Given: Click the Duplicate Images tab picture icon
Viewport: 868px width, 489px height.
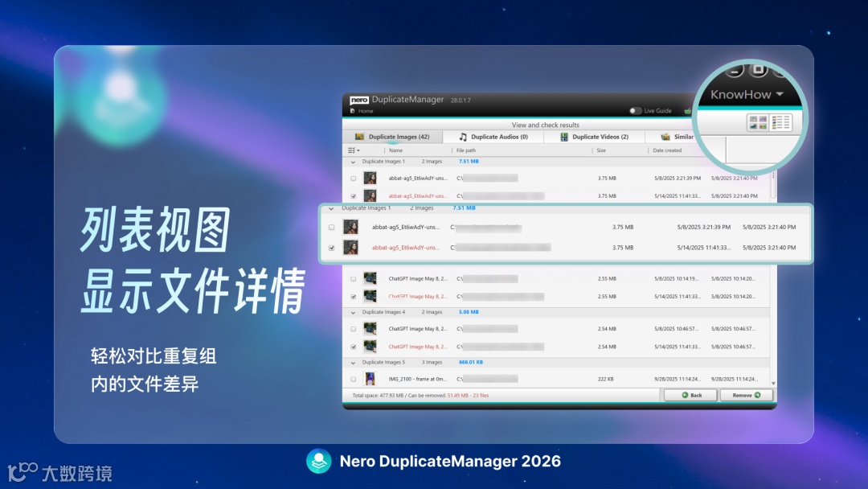Looking at the screenshot, I should (x=359, y=137).
